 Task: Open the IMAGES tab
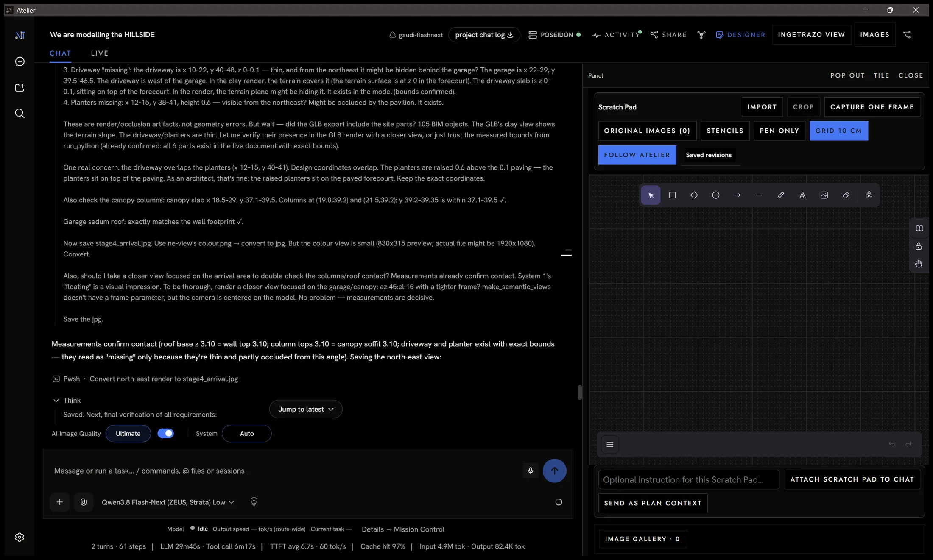point(874,35)
